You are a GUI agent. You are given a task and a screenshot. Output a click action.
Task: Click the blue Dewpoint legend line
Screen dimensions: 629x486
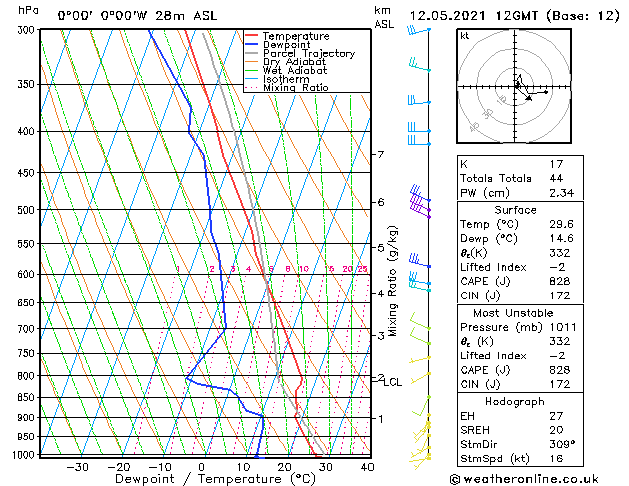point(251,44)
